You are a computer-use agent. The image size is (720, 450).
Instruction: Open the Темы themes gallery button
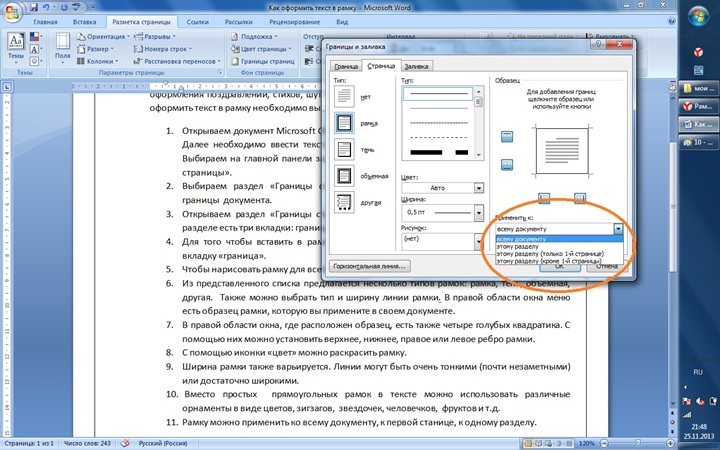pos(16,48)
